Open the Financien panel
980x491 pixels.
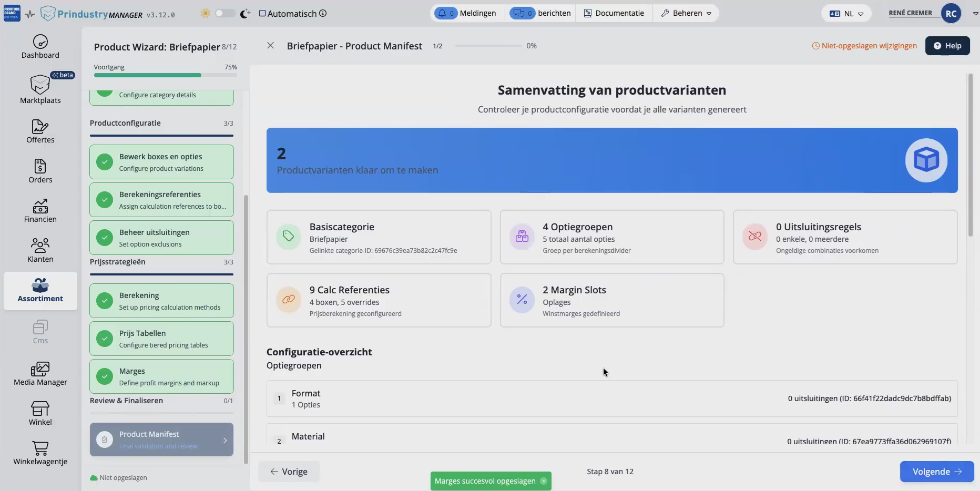coord(40,210)
